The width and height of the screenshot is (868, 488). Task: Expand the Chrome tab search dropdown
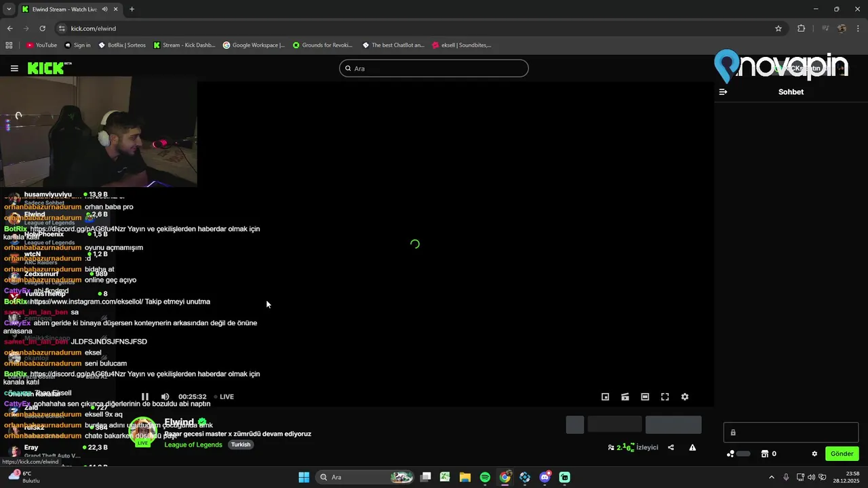[x=8, y=9]
